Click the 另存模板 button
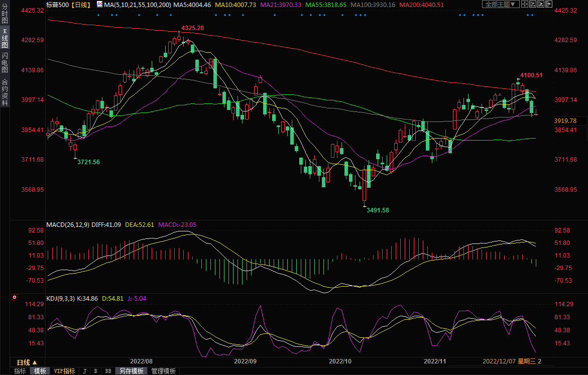 (132, 371)
